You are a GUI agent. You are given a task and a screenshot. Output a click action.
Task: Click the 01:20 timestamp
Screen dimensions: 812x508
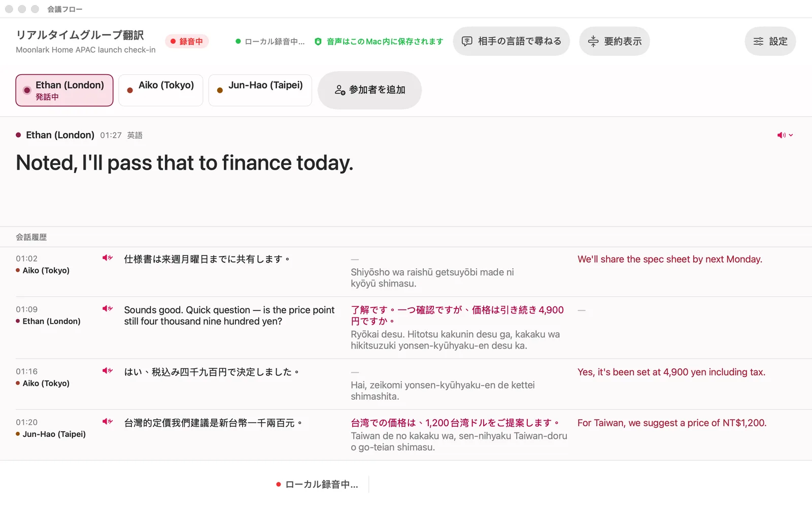click(26, 422)
